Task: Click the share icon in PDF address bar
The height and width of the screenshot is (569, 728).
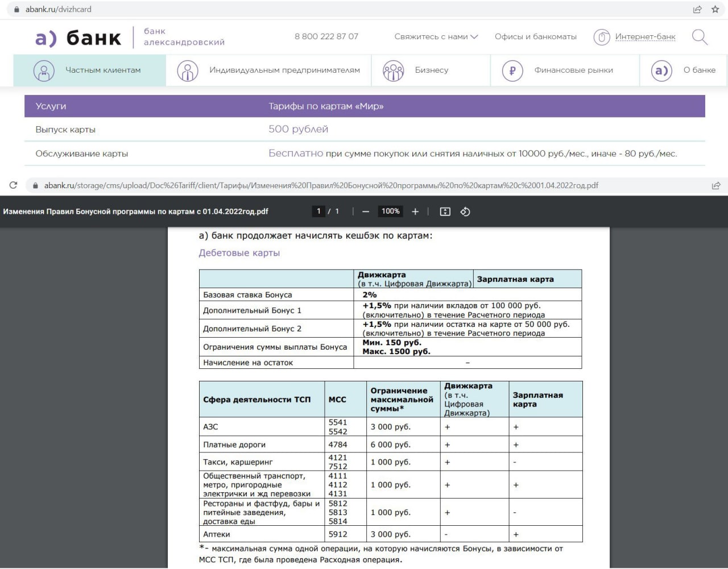Action: point(716,185)
